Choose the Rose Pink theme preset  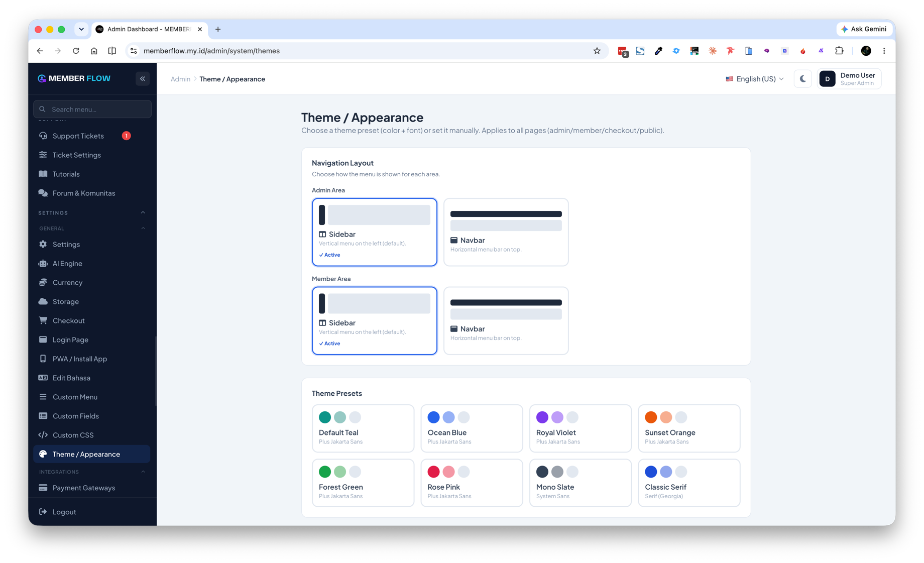tap(472, 483)
